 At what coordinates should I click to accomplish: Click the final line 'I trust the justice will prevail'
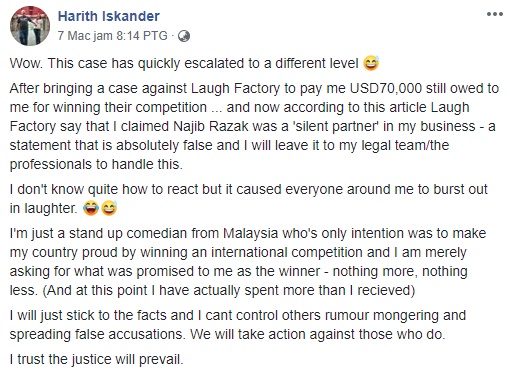click(97, 360)
